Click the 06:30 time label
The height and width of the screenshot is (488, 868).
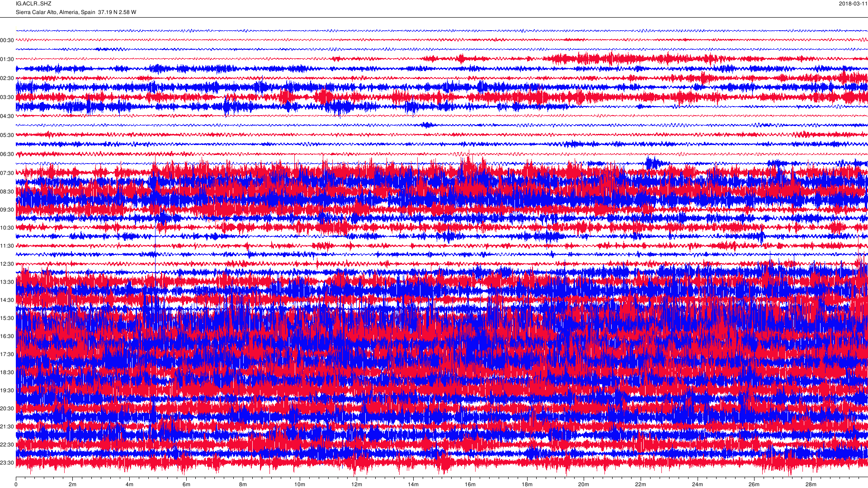[x=7, y=154]
